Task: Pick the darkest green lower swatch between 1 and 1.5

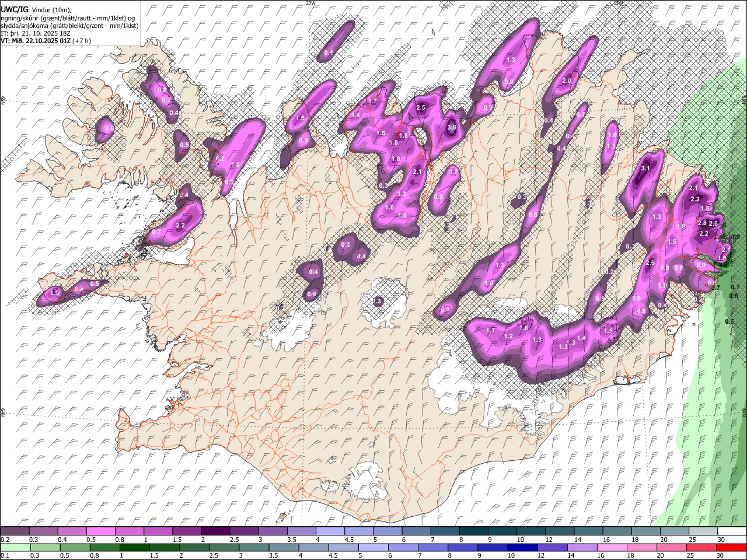Action: point(134,548)
